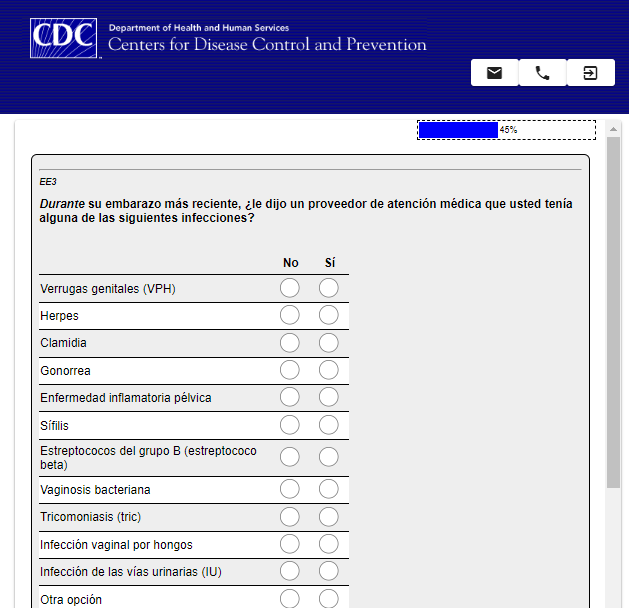Click the phone contact icon

click(542, 73)
